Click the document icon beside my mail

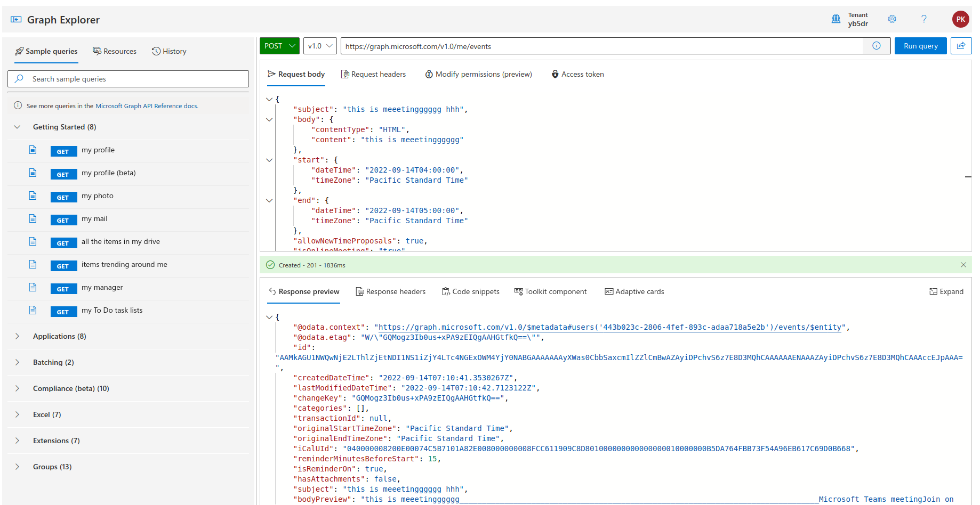(x=33, y=218)
